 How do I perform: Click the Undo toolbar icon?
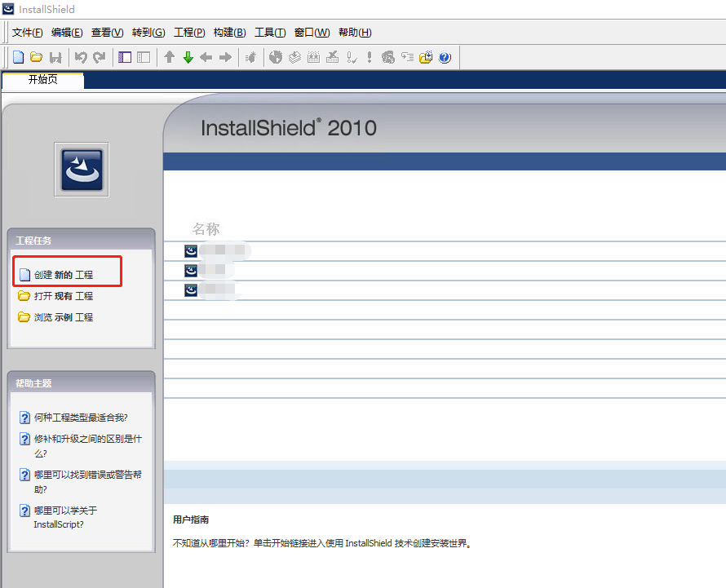tap(81, 57)
